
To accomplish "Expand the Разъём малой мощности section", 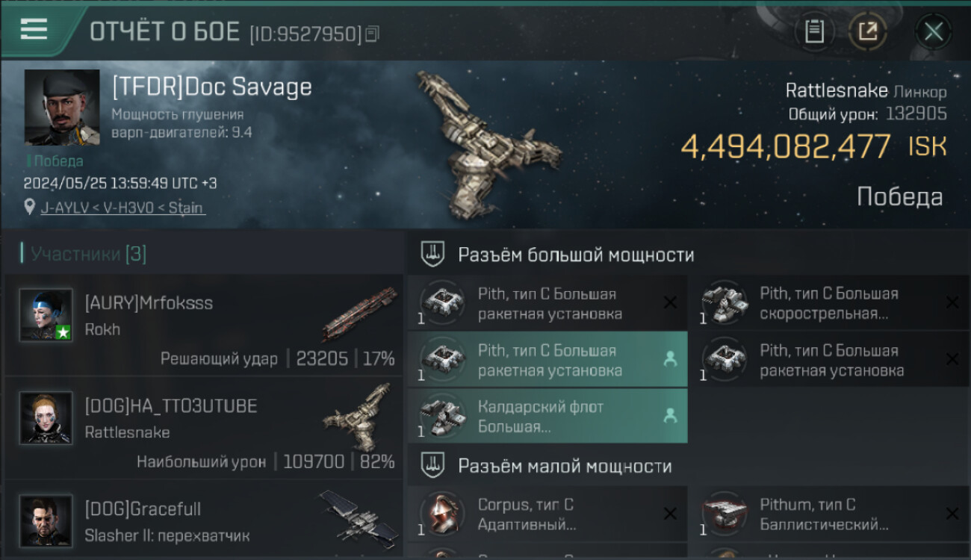I will 565,466.
